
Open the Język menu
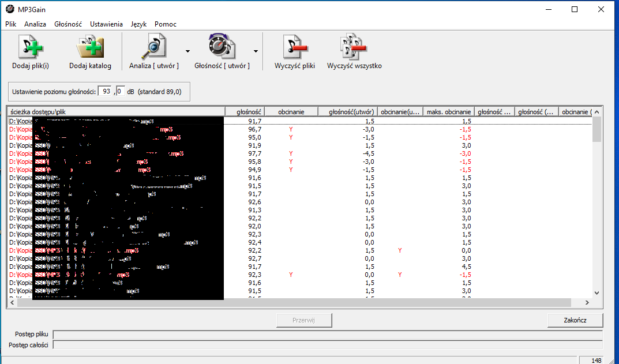coord(138,24)
